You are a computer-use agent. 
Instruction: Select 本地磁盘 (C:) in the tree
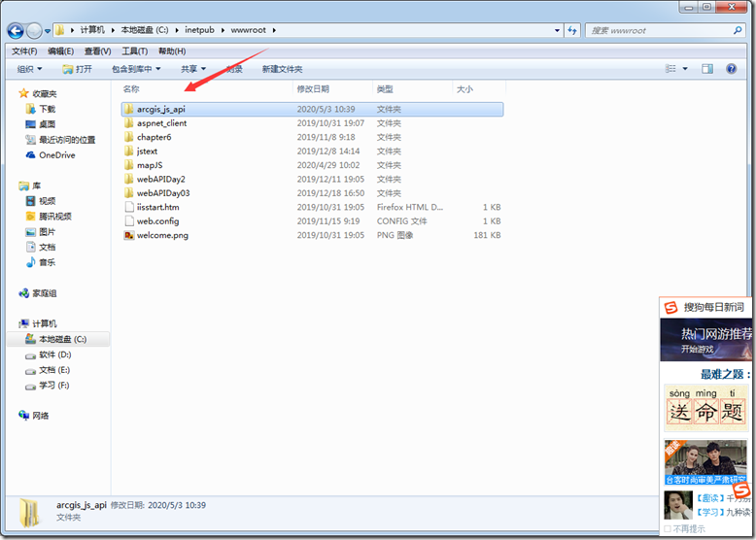[x=59, y=339]
